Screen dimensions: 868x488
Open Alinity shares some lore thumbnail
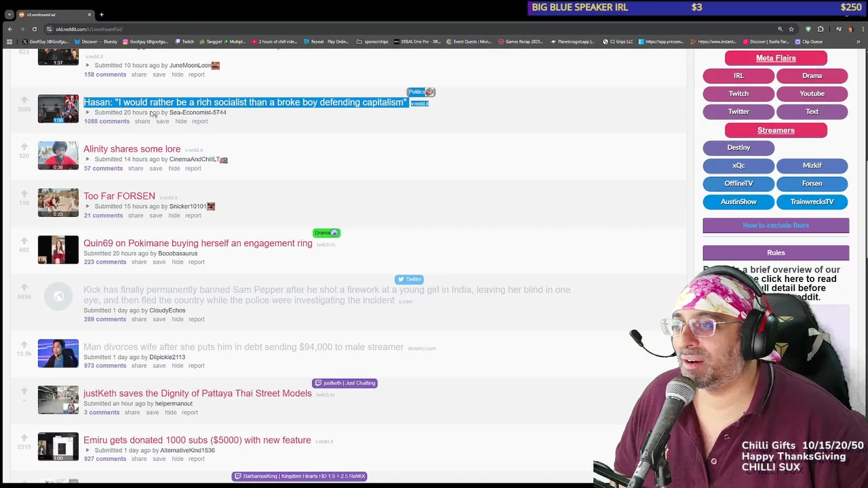click(58, 156)
